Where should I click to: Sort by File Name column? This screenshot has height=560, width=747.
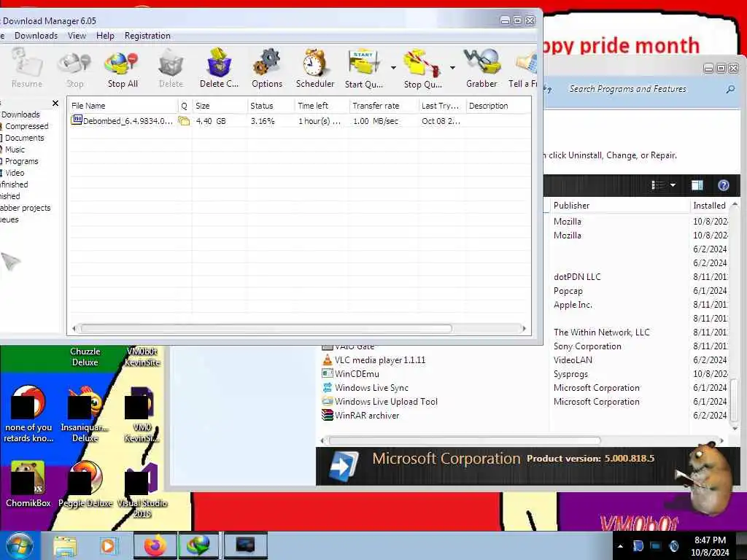pyautogui.click(x=123, y=106)
